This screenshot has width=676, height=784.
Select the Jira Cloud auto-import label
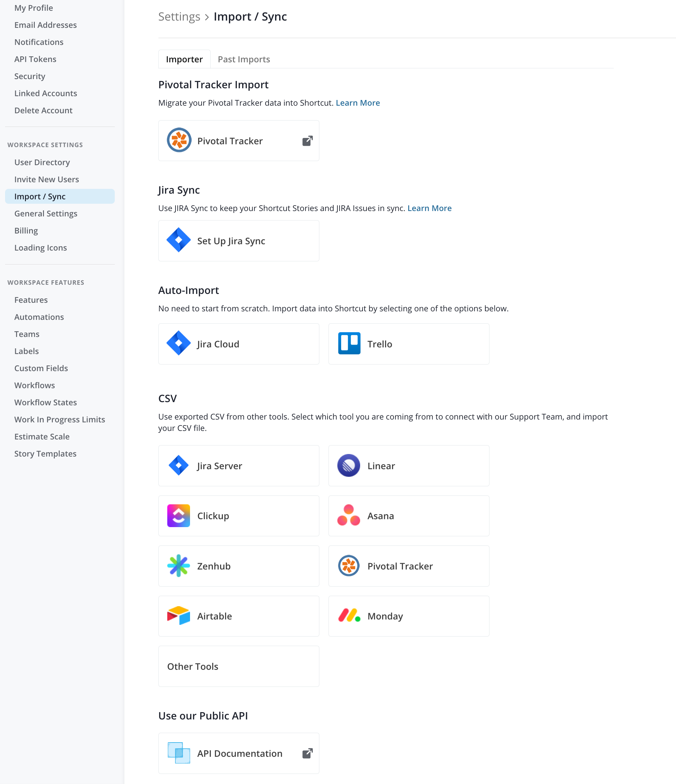[218, 344]
